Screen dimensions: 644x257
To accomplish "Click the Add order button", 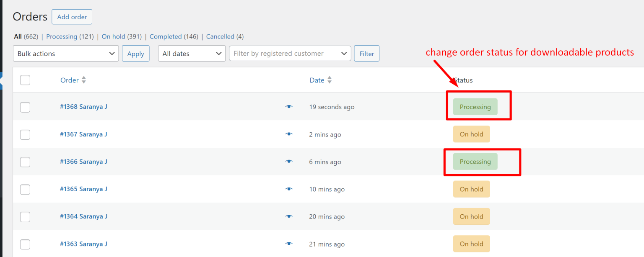I will pyautogui.click(x=72, y=17).
